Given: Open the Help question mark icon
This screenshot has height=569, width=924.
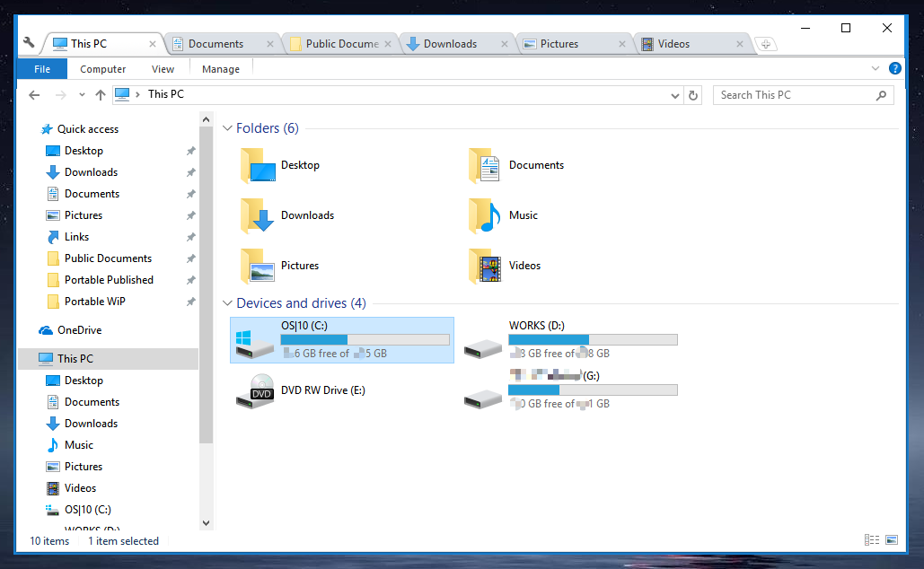Looking at the screenshot, I should coord(894,68).
